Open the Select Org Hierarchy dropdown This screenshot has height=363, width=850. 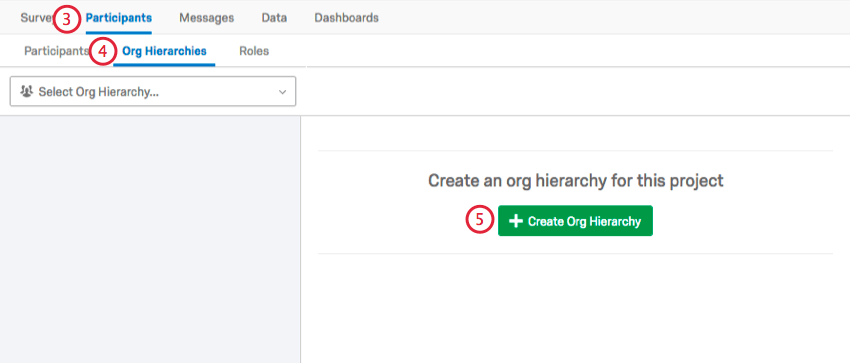point(153,92)
